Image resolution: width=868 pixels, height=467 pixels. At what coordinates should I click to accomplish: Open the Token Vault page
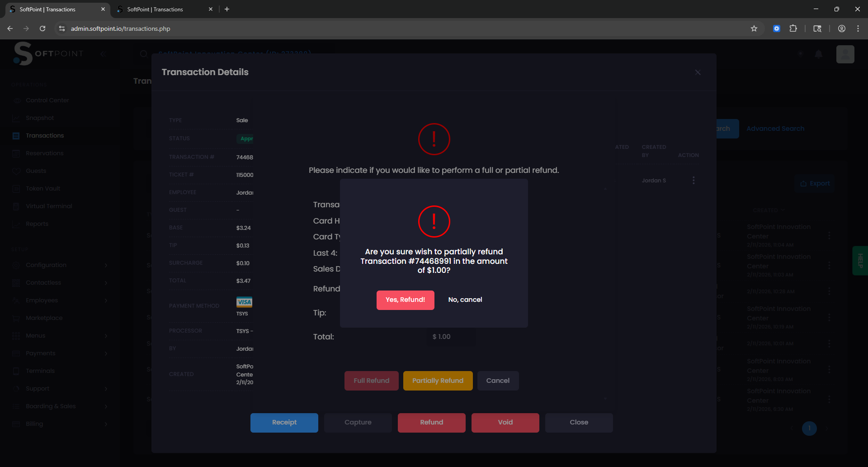coord(42,188)
